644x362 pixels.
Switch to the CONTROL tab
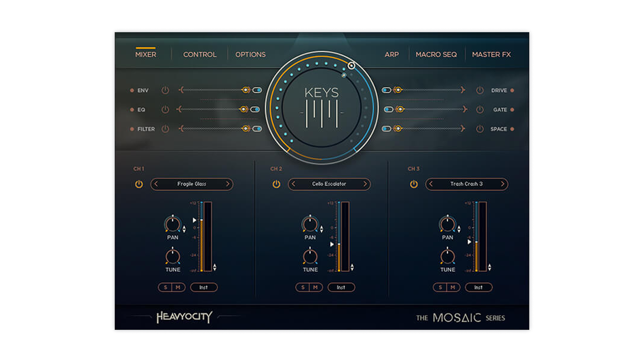[x=200, y=54]
